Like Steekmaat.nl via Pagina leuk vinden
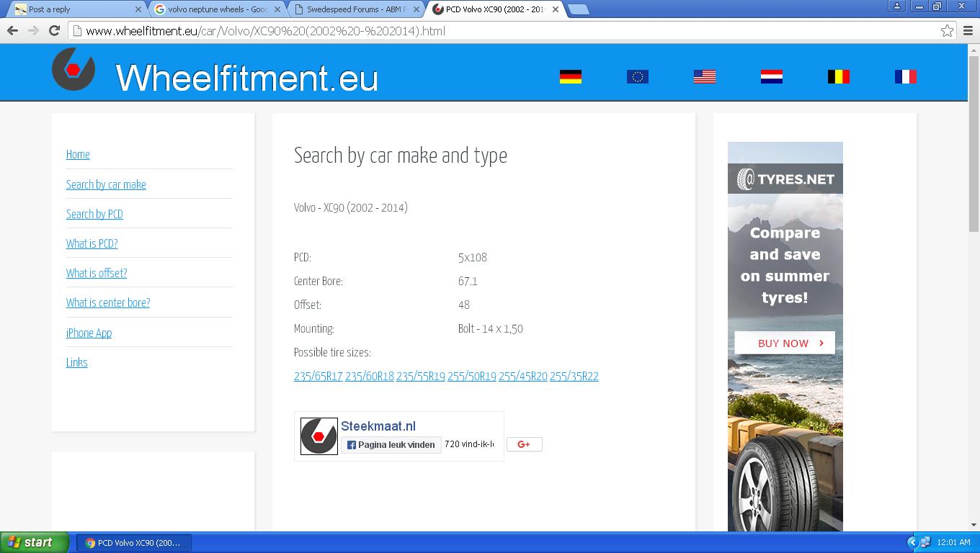The width and height of the screenshot is (980, 553). pyautogui.click(x=391, y=445)
